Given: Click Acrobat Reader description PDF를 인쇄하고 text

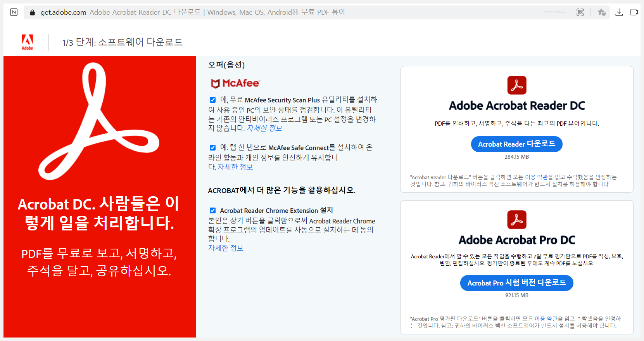Looking at the screenshot, I should coord(517,123).
